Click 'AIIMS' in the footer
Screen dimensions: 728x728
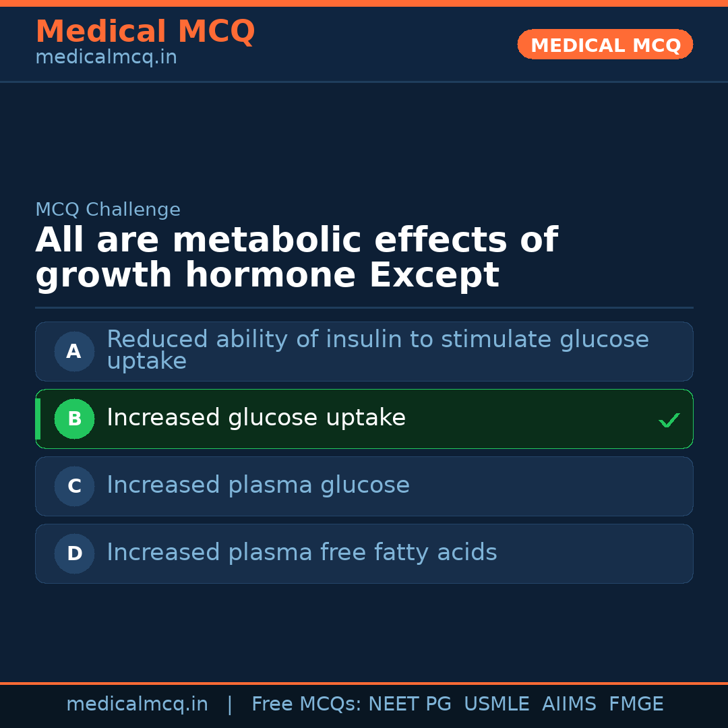click(x=569, y=704)
